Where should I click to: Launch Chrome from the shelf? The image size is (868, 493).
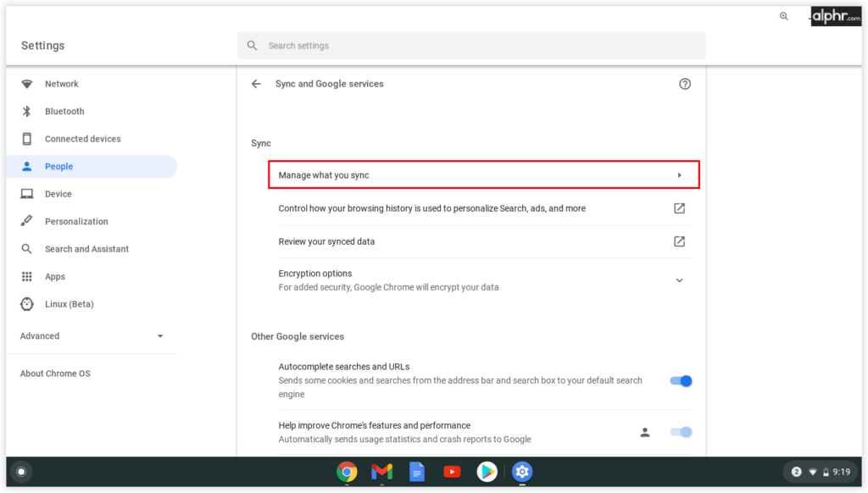click(x=347, y=472)
